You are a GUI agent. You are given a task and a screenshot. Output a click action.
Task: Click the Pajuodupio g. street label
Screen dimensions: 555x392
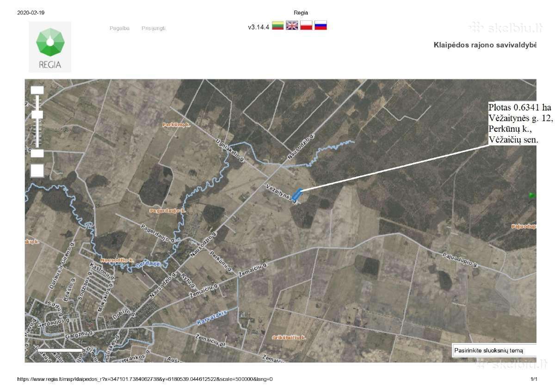point(460,260)
